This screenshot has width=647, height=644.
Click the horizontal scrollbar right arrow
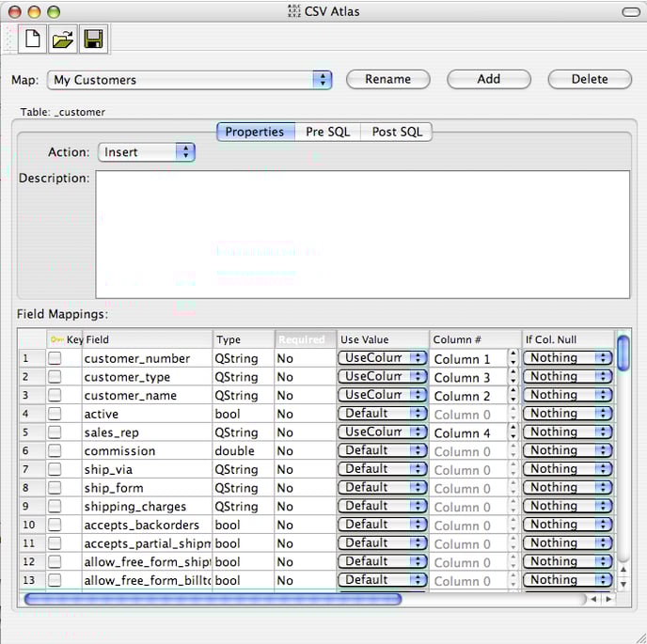click(608, 599)
